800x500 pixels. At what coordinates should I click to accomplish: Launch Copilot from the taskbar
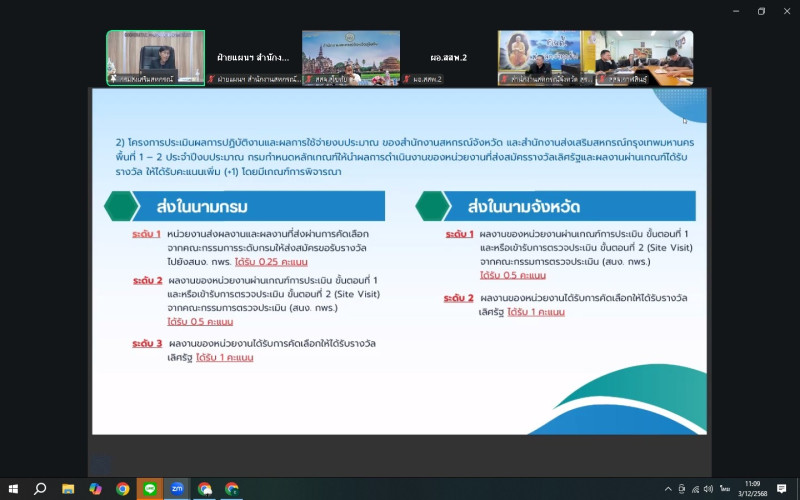(95, 489)
